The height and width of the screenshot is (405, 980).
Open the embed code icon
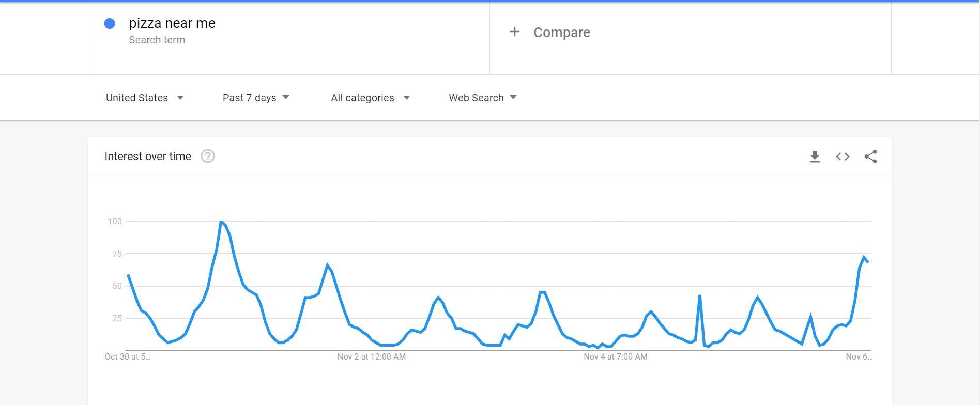pos(843,157)
